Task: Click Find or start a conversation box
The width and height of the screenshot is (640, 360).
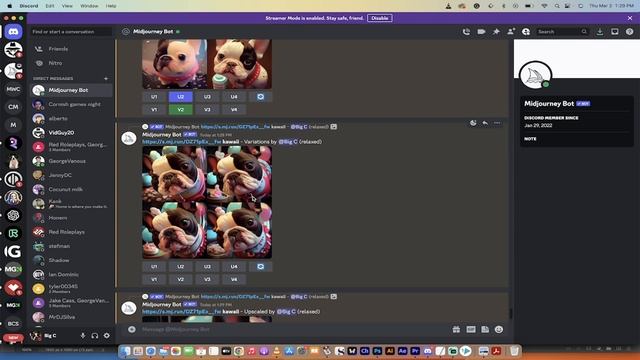Action: click(71, 32)
